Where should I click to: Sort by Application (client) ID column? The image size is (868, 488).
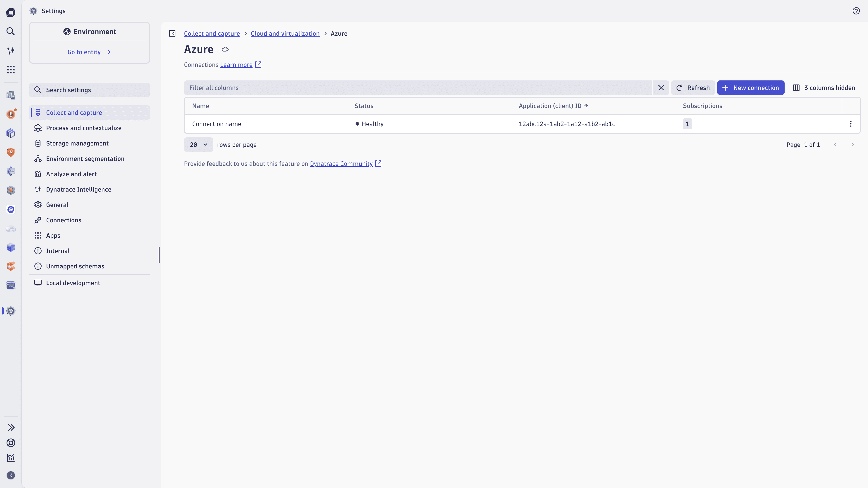coord(553,106)
